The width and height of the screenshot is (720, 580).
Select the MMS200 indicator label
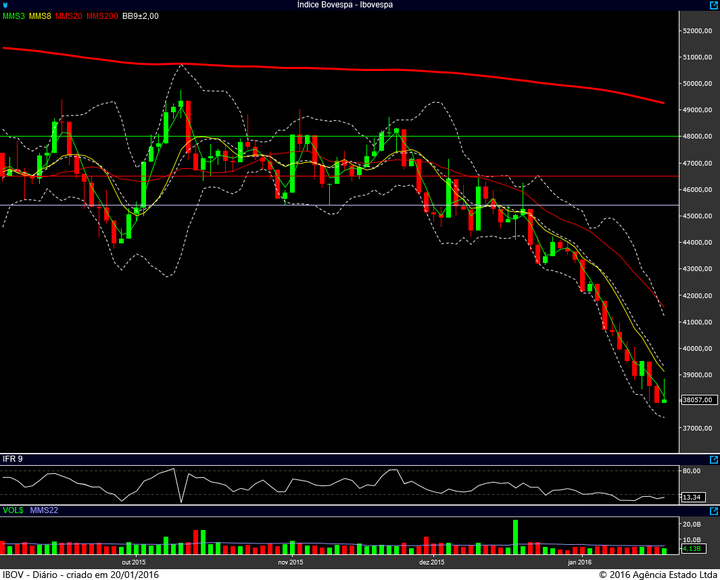point(102,16)
